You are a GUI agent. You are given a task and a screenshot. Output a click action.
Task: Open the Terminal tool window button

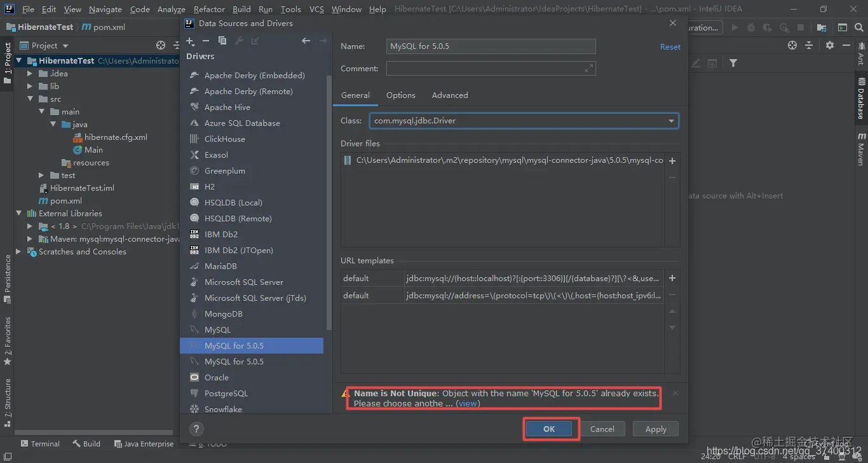[40, 444]
